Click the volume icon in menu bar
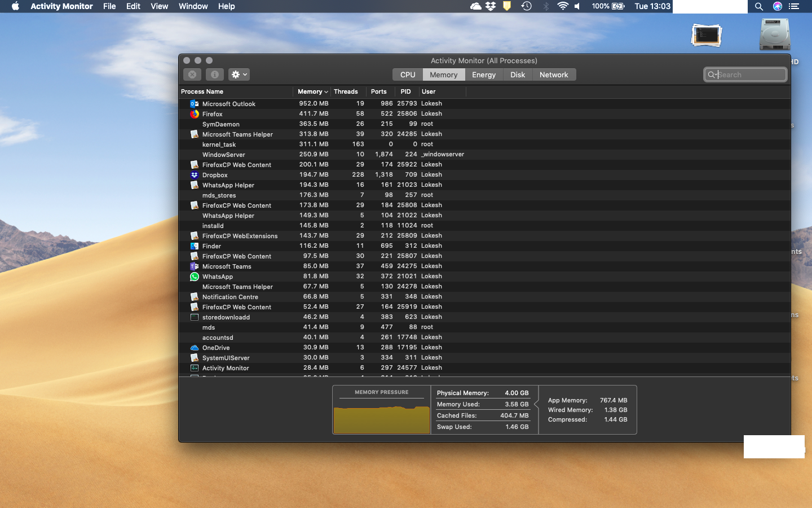This screenshot has height=508, width=812. pos(577,6)
